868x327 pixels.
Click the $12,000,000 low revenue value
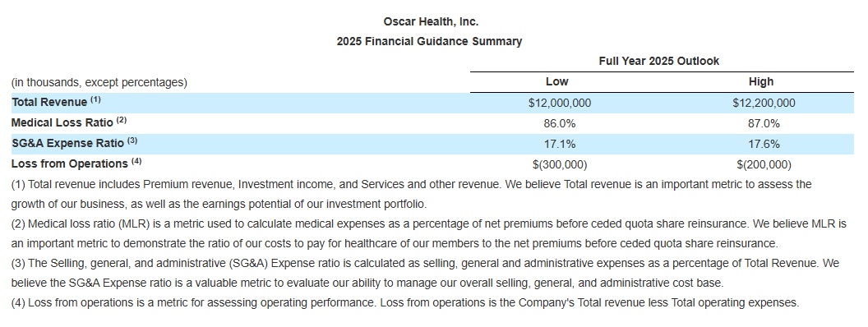coord(560,103)
